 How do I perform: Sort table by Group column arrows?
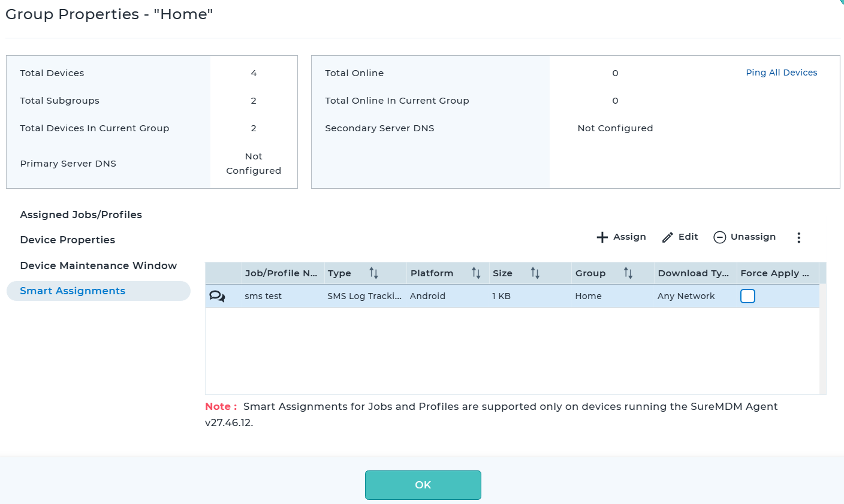click(628, 273)
